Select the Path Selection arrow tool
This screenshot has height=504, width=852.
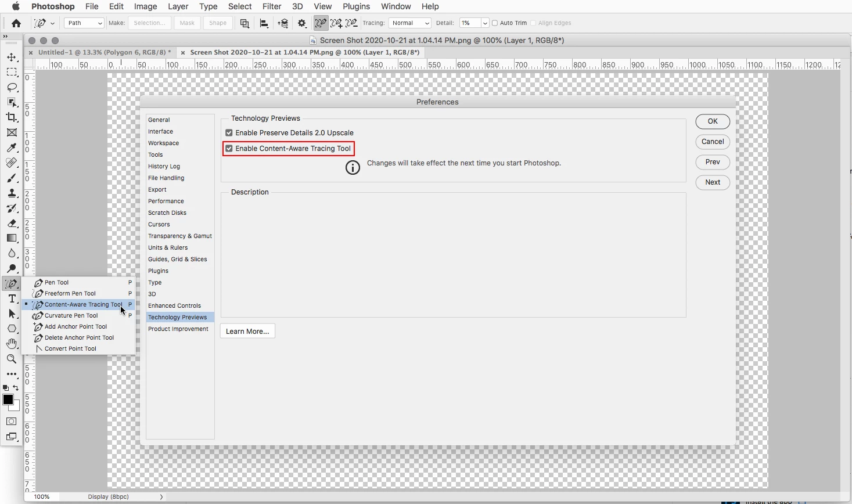(12, 314)
